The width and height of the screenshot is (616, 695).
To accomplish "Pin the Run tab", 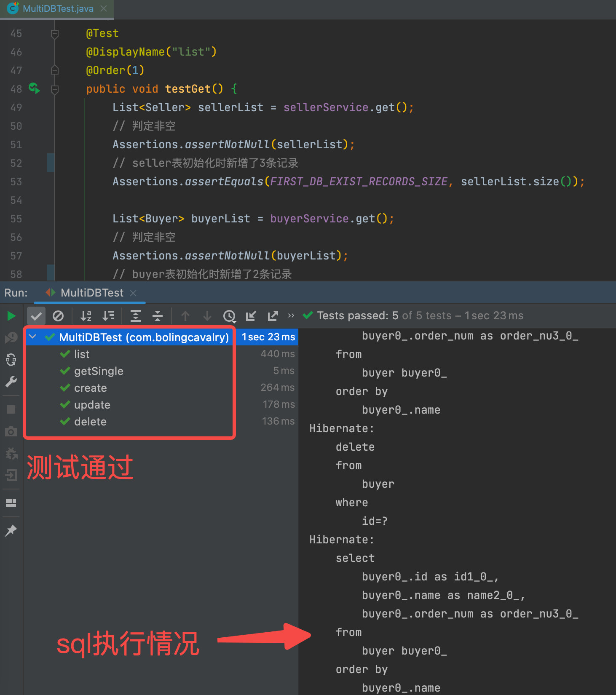I will [x=11, y=531].
